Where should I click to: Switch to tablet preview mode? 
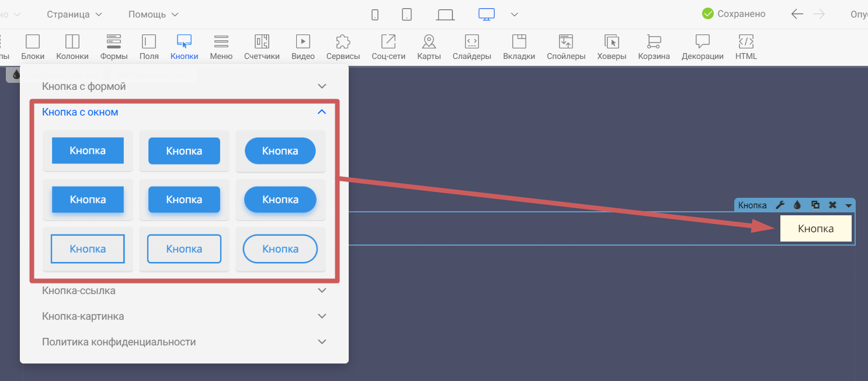[407, 15]
